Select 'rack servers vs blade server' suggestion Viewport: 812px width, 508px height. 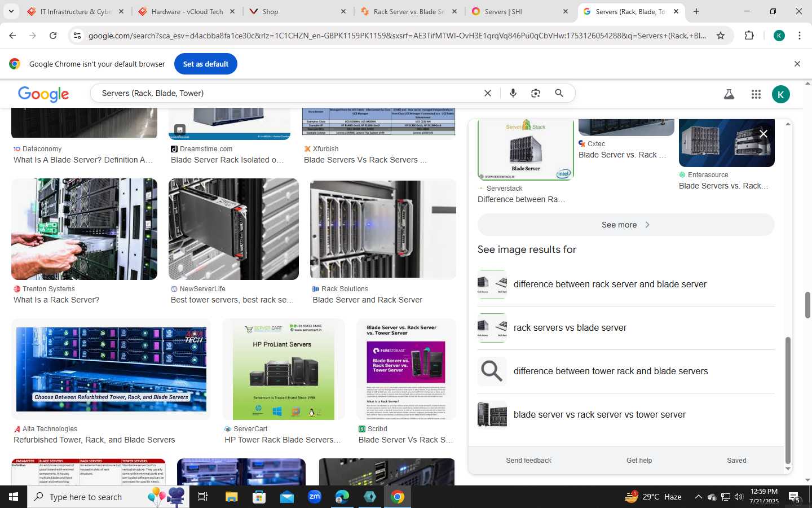click(x=626, y=328)
